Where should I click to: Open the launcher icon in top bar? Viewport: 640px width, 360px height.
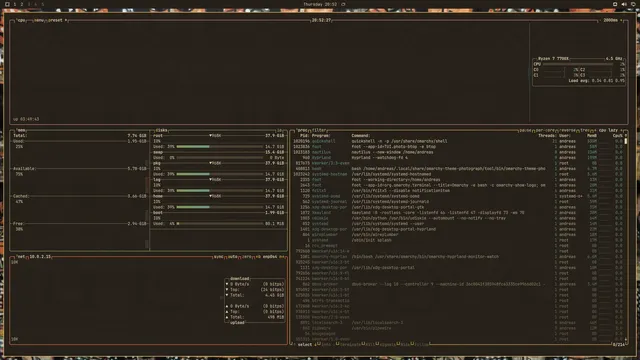(x=7, y=4)
